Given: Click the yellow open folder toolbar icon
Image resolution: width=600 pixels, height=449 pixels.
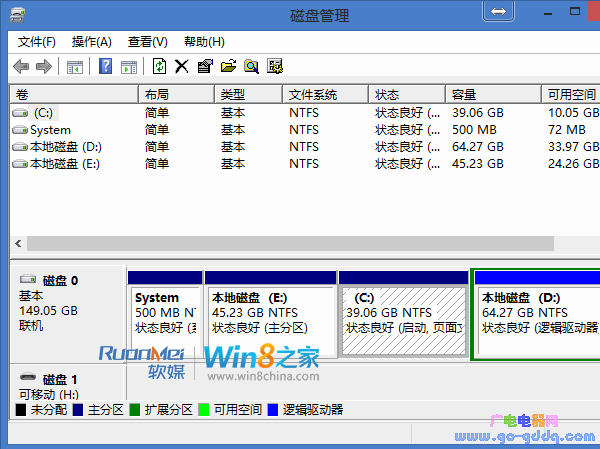Looking at the screenshot, I should 228,66.
